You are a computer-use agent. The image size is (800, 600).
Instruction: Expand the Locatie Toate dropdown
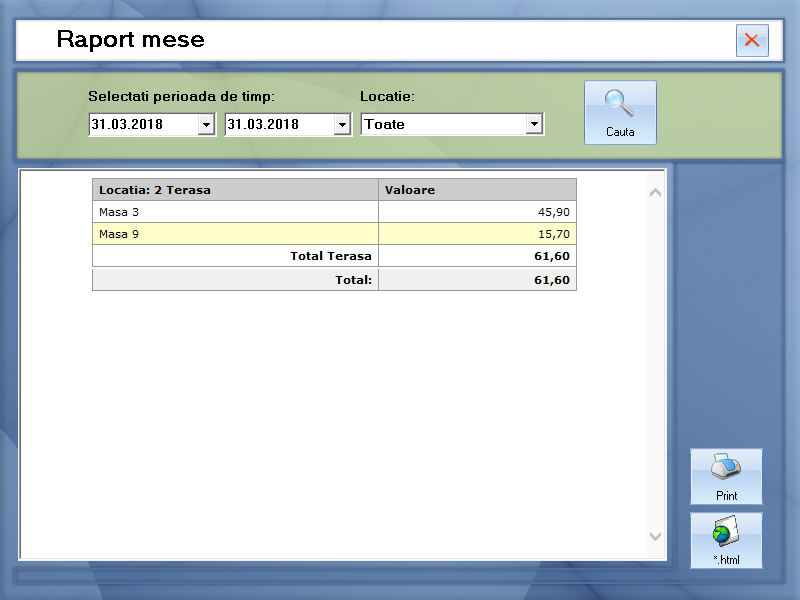(x=534, y=124)
